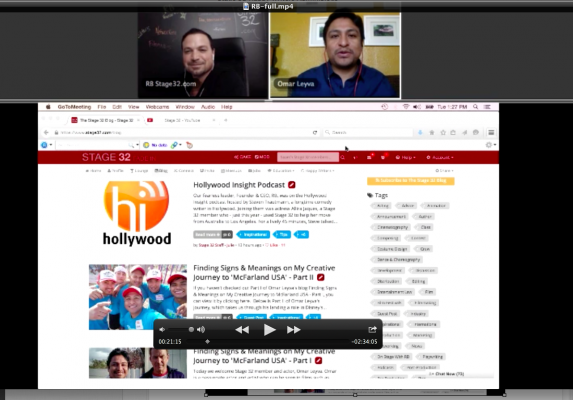Screen dimensions: 573x400
Task: Select the Dance & Choreography tag
Action: point(398,259)
